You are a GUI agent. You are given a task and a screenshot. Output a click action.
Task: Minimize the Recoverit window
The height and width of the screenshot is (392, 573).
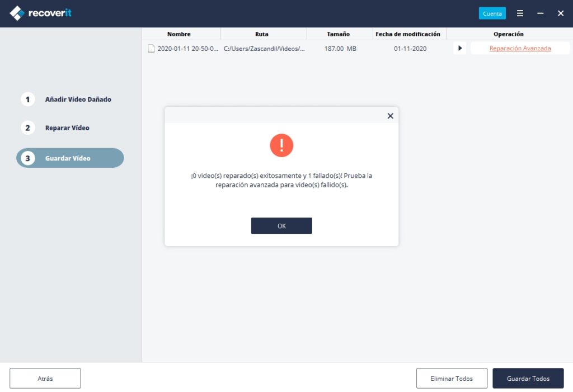pyautogui.click(x=540, y=13)
